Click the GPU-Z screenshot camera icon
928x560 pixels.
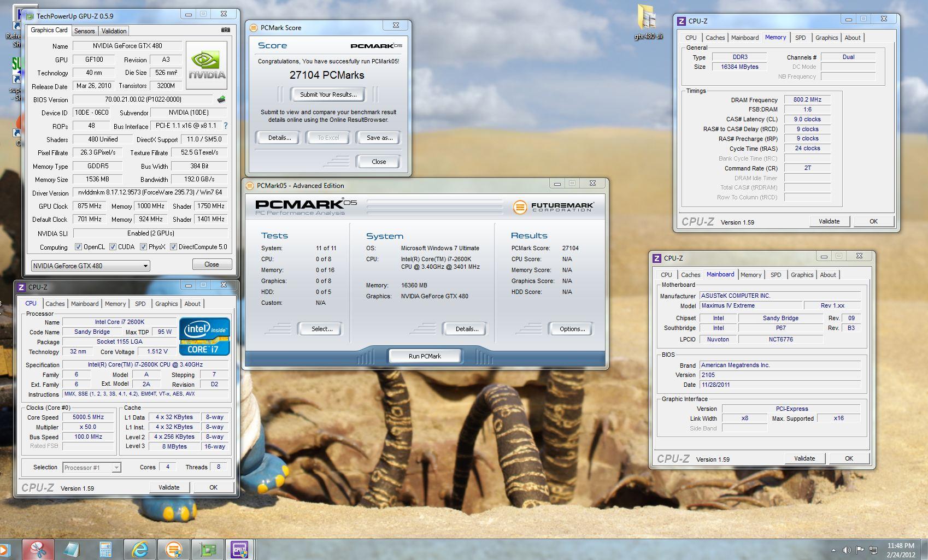click(225, 30)
